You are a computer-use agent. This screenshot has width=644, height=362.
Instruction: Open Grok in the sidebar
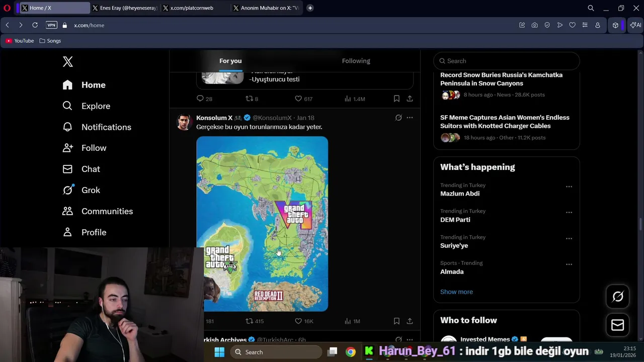81,190
